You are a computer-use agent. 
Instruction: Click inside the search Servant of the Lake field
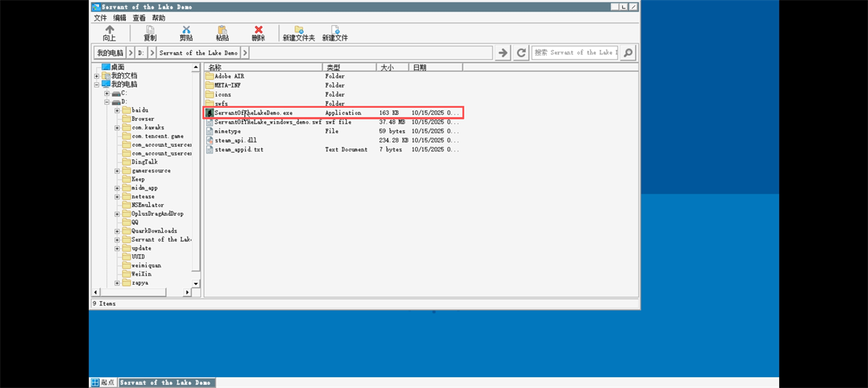(575, 53)
